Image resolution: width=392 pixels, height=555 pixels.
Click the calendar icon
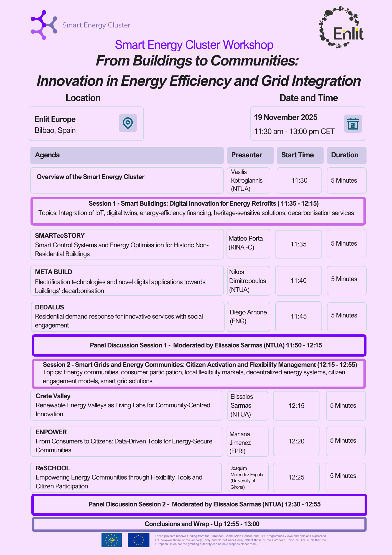pyautogui.click(x=353, y=124)
